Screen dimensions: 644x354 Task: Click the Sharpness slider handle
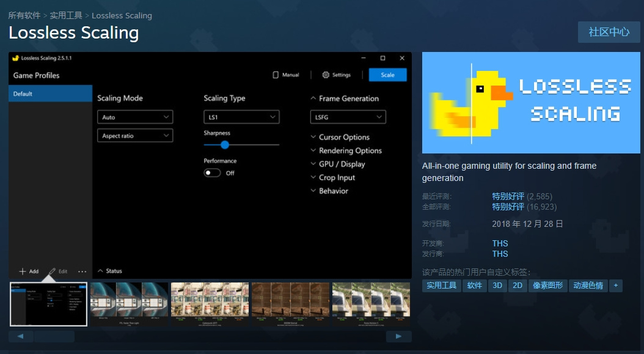pyautogui.click(x=225, y=145)
